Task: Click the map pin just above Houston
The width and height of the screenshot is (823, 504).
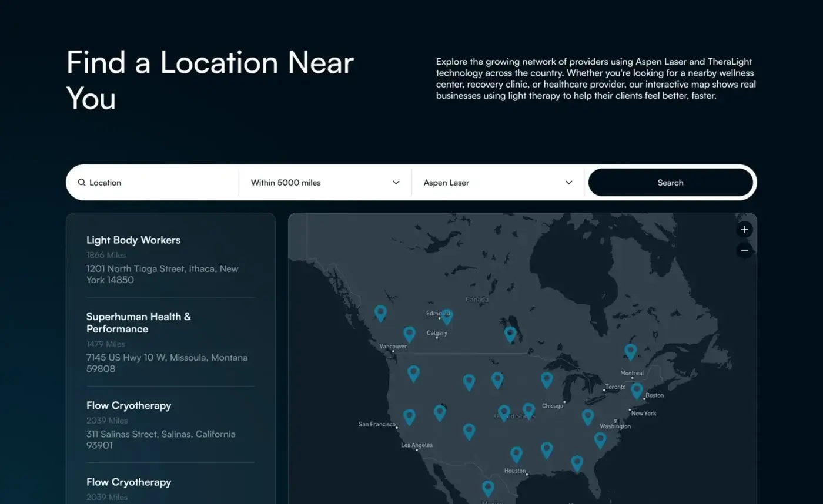Action: [x=516, y=454]
